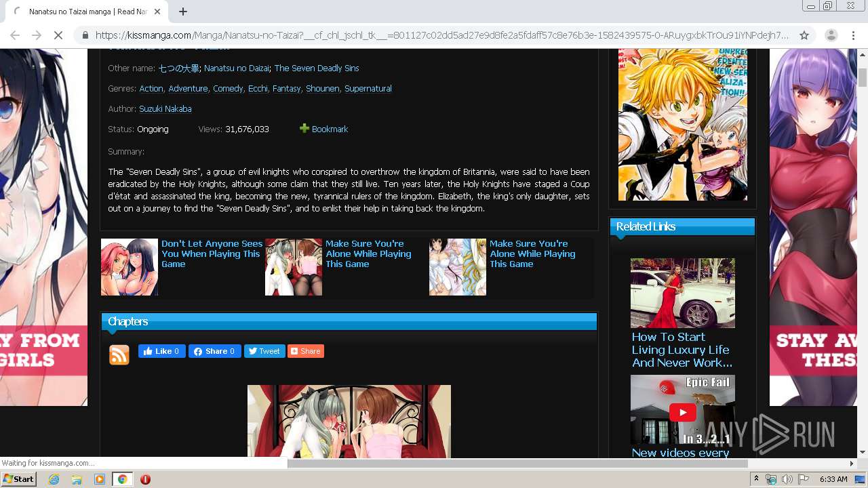Browse the Adventure genre
This screenshot has height=488, width=868.
point(188,88)
